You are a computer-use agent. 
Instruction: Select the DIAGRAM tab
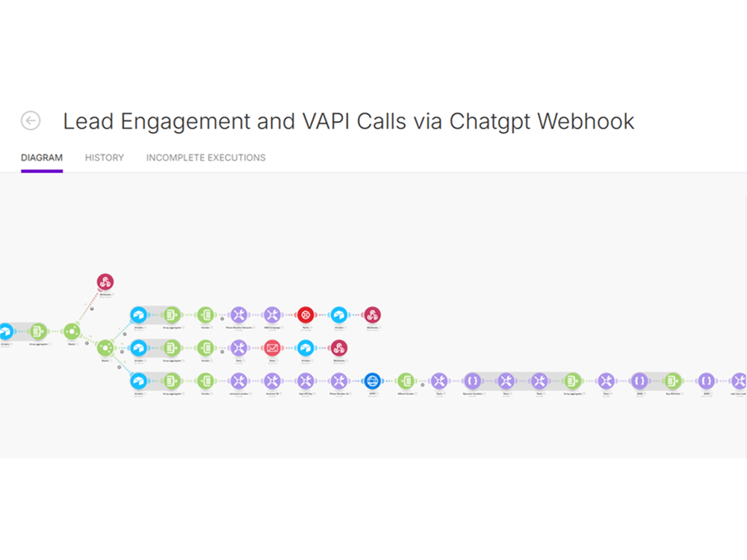(x=42, y=158)
